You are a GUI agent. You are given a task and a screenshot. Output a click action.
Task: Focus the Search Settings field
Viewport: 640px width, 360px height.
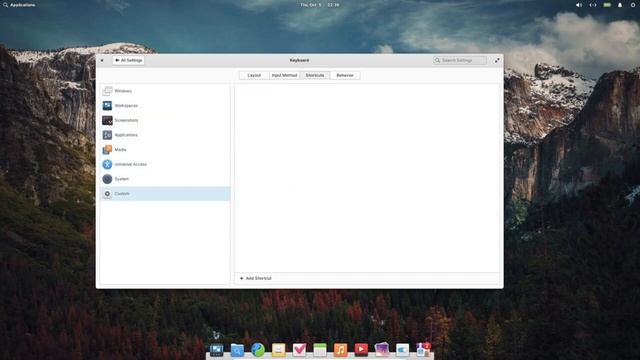460,60
